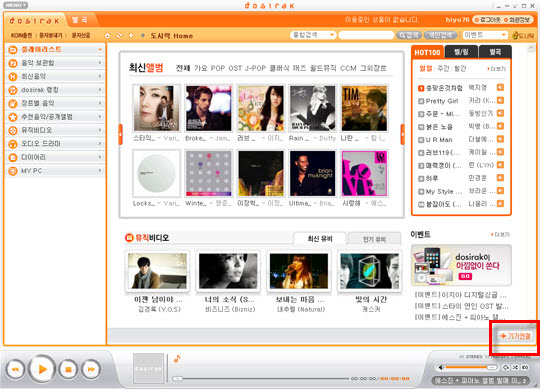Click the 다이어리 sidebar icon

13,157
